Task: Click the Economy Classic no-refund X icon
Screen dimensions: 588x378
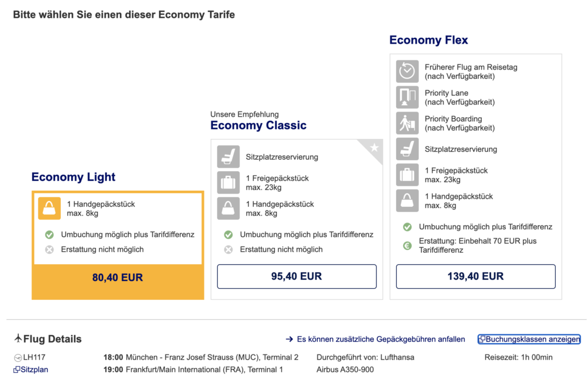Action: [x=228, y=249]
